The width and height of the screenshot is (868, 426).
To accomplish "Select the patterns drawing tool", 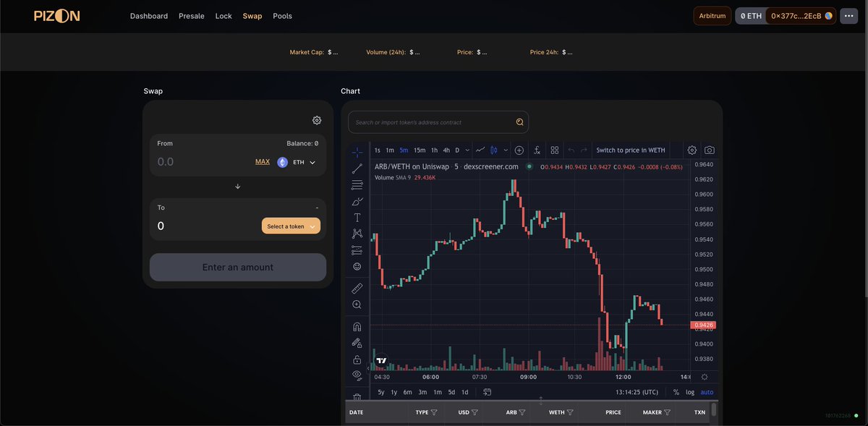I will (x=357, y=234).
